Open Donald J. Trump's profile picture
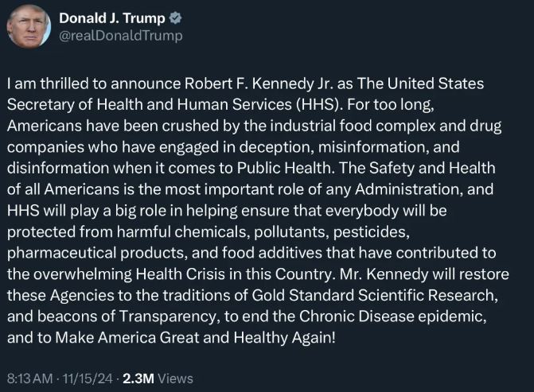534x392 pixels. point(29,26)
